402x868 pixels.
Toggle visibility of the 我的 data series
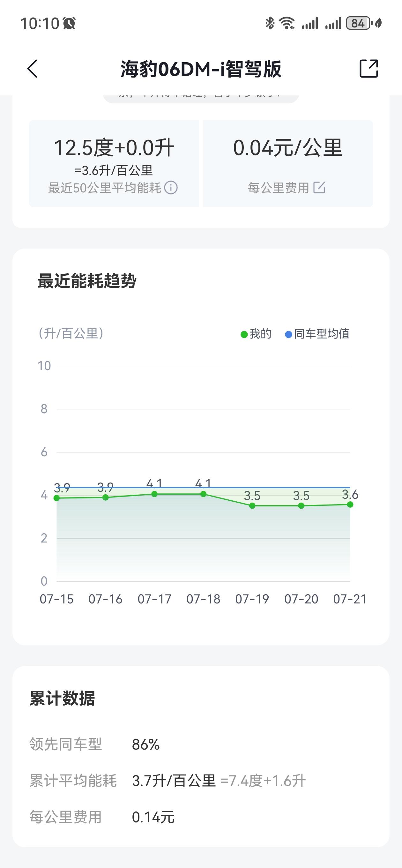pyautogui.click(x=256, y=334)
